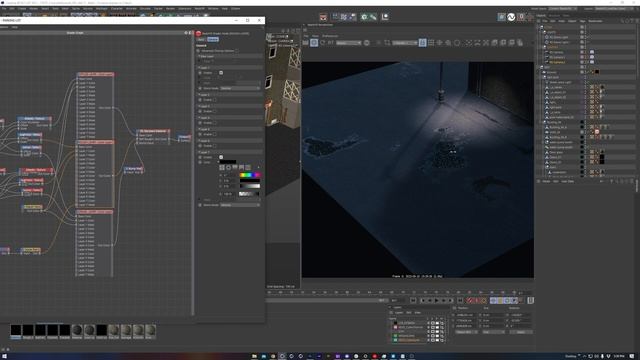Screen dimensions: 640x360
Task: Open Preferences menu in Redshift render view
Action: coord(330,36)
